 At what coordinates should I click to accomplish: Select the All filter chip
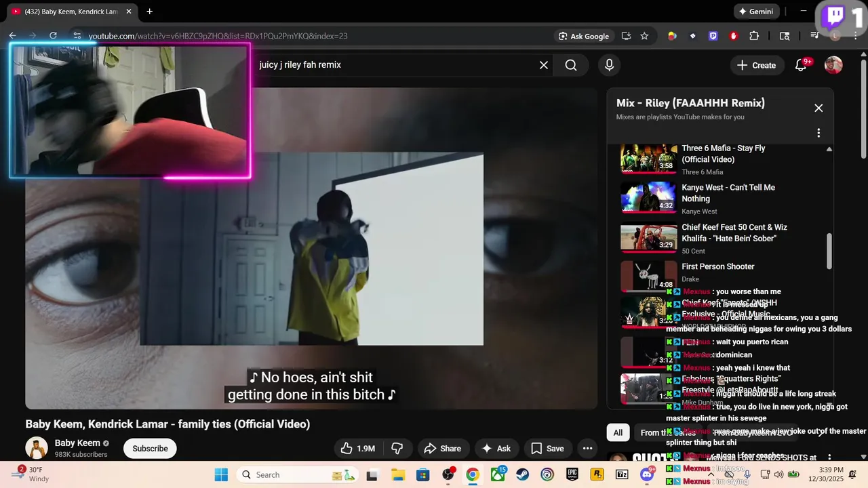coord(618,432)
